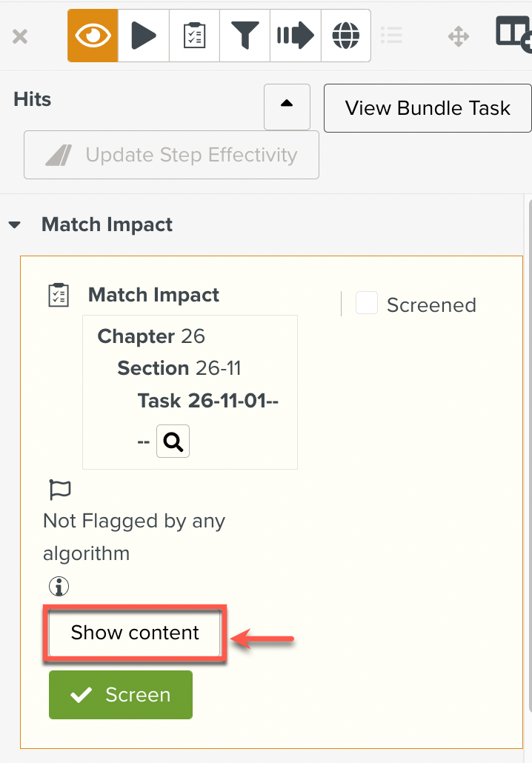Screen dimensions: 532x763
Task: Open the View Bundle Task panel
Action: point(428,107)
